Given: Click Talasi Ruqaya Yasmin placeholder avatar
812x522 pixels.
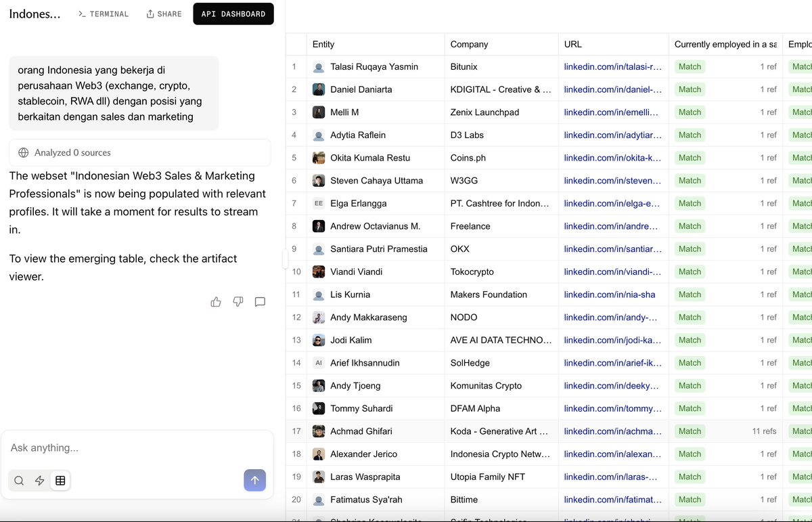Looking at the screenshot, I should [x=319, y=67].
